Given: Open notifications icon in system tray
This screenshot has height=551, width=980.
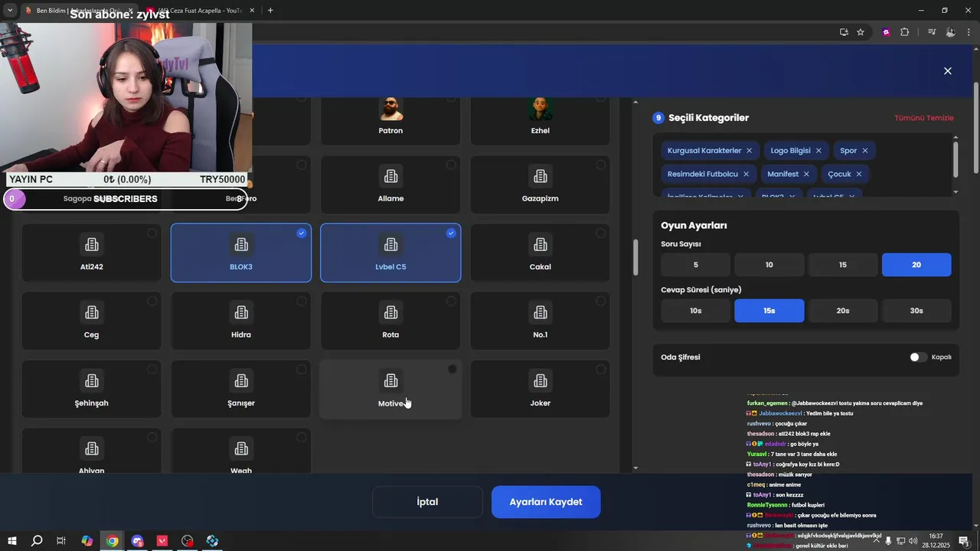Looking at the screenshot, I should pyautogui.click(x=965, y=541).
